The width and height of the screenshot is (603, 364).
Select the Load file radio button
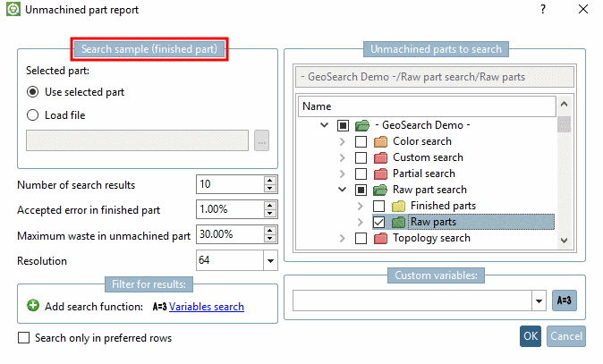click(x=33, y=115)
